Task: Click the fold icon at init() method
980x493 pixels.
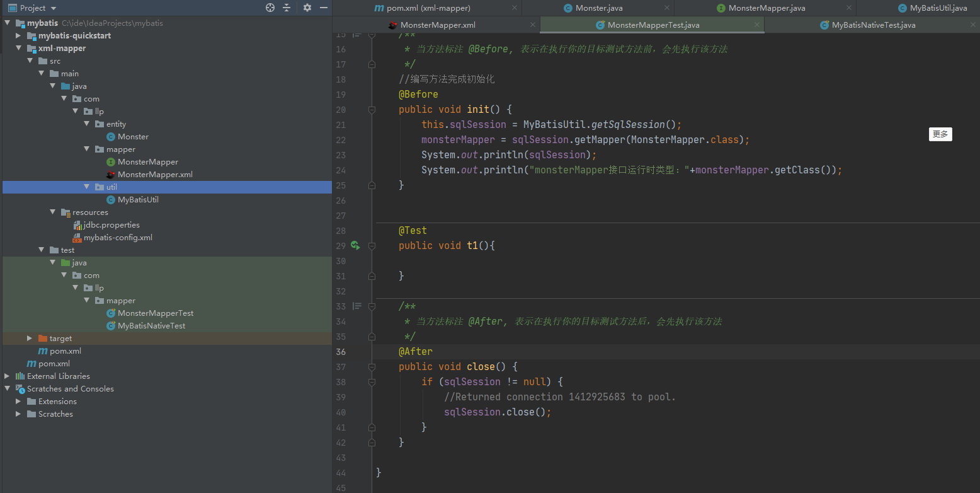Action: click(x=372, y=109)
